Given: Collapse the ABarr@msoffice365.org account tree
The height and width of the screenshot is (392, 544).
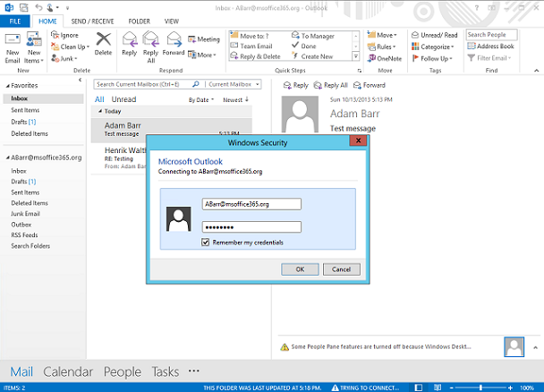Looking at the screenshot, I should (x=7, y=158).
